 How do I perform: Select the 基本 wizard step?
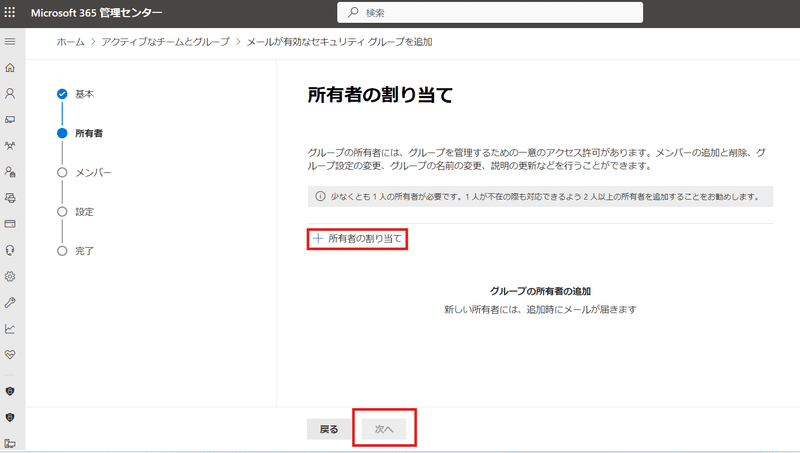point(76,94)
